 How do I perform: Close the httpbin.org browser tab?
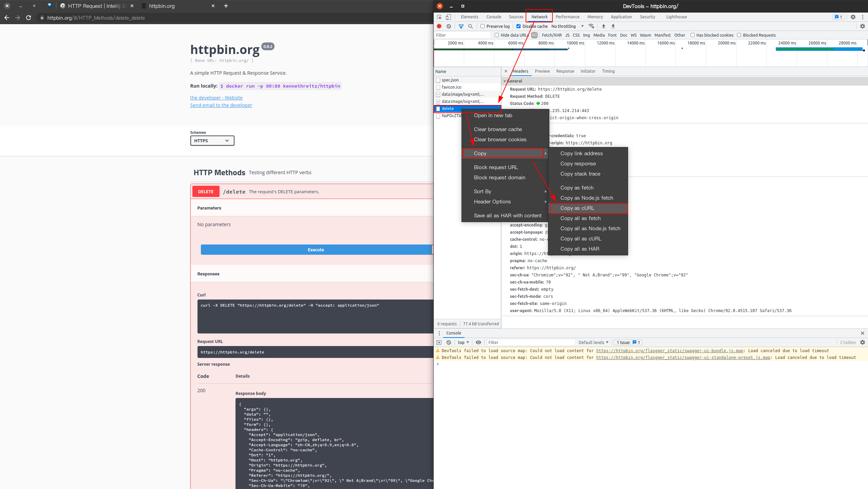coord(213,6)
